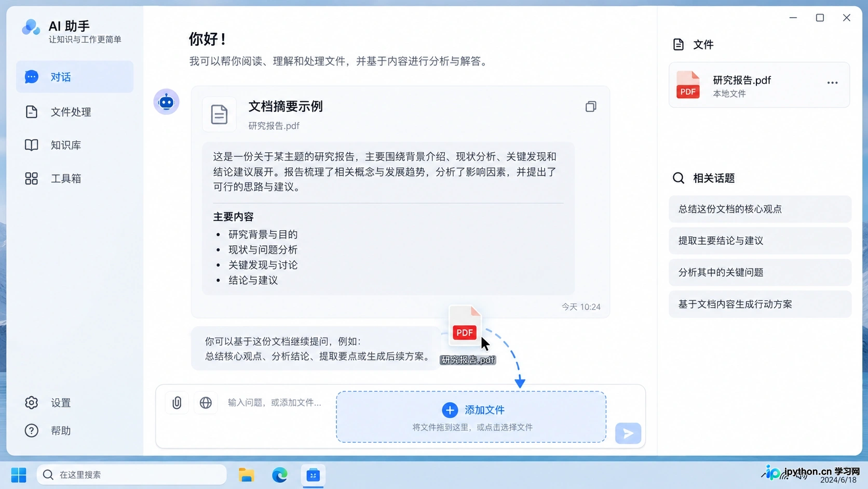868x489 pixels.
Task: Click the search icon beside 相关话题
Action: [x=679, y=178]
